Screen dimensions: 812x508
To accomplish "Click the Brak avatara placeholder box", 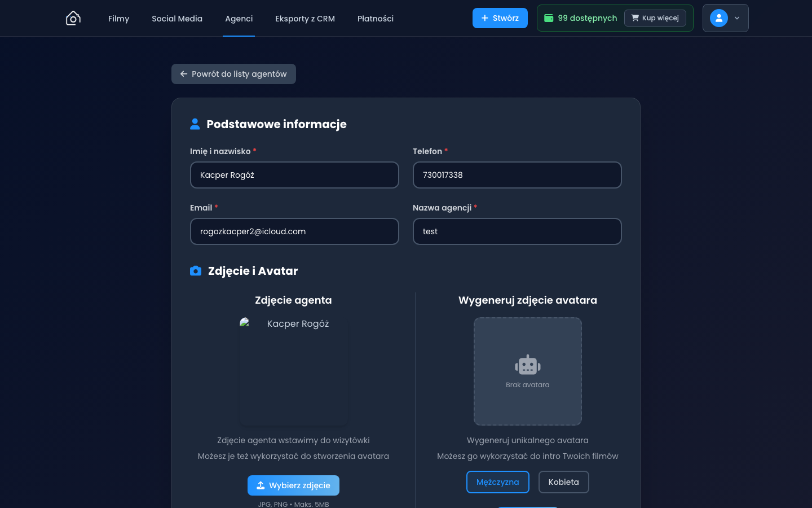I will pyautogui.click(x=528, y=371).
